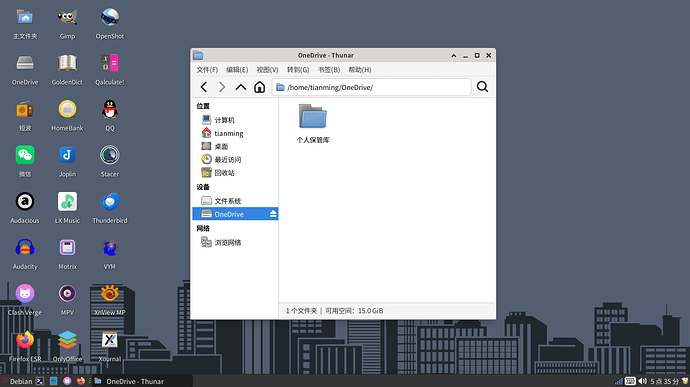Select the 个人保管库 folder
Screen dimensions: 690x387
point(313,123)
